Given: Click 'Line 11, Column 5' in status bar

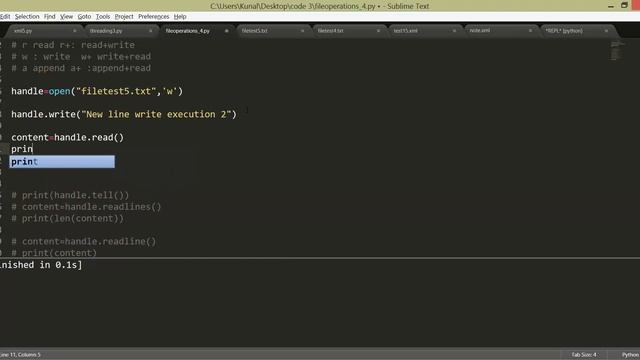Looking at the screenshot, I should pyautogui.click(x=20, y=355).
